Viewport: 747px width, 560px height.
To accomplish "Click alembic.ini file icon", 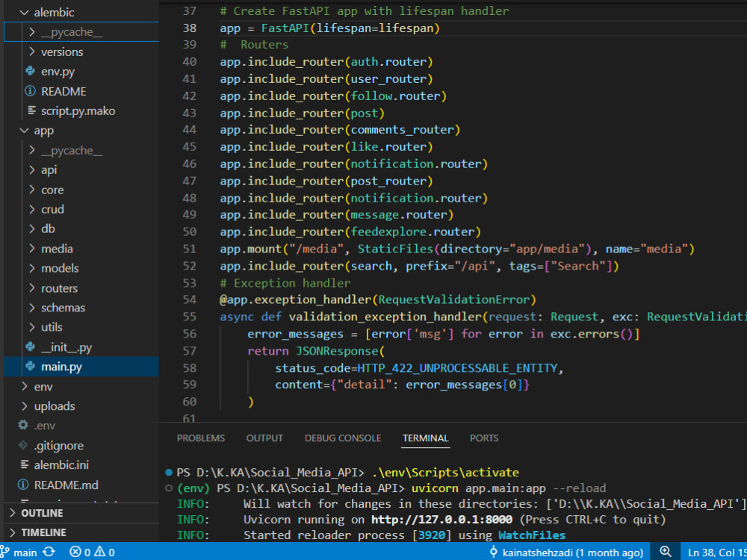I will 25,464.
